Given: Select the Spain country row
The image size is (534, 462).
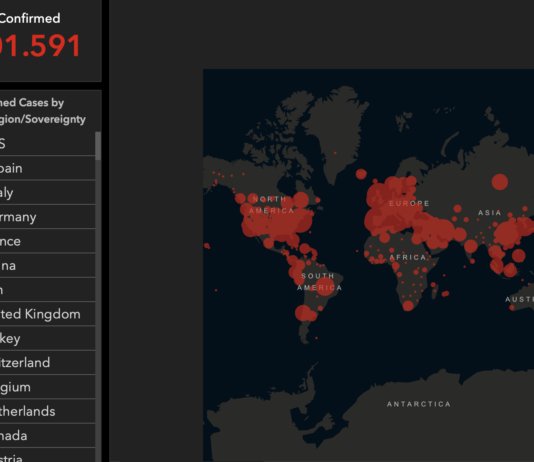Looking at the screenshot, I should tap(47, 168).
